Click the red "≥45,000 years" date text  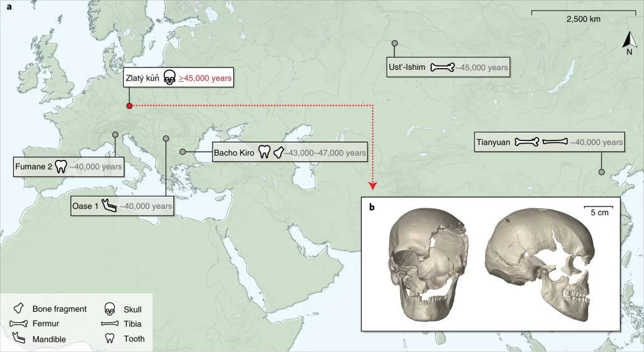205,79
